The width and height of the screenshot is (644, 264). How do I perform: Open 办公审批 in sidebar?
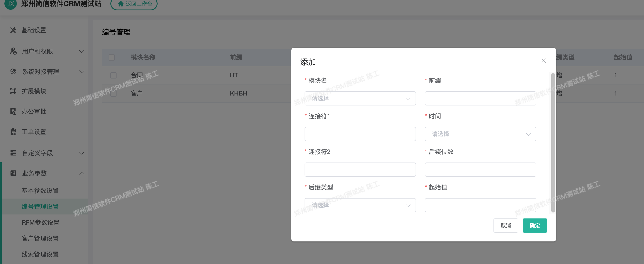[34, 111]
